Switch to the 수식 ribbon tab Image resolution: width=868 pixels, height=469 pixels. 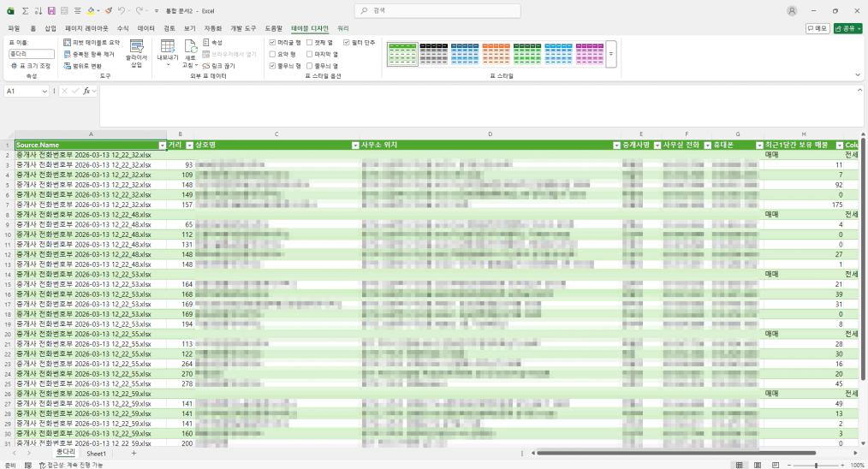point(123,28)
